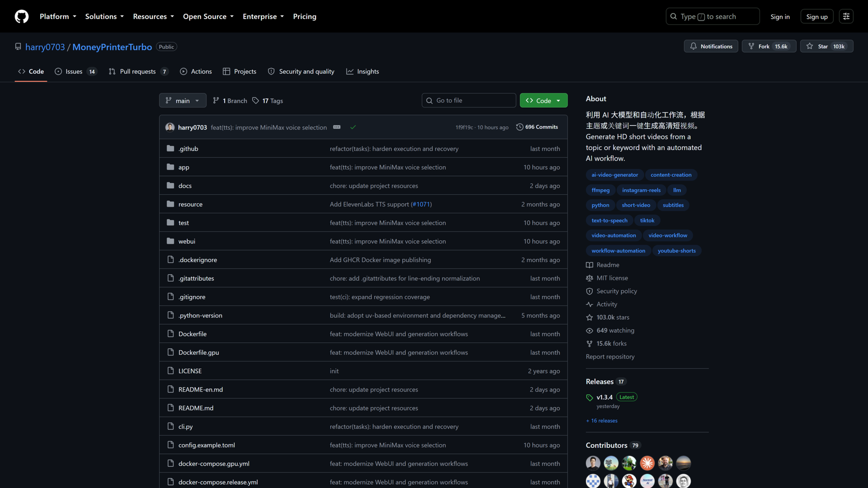The image size is (868, 488).
Task: Click the Sign up button
Action: 817,17
